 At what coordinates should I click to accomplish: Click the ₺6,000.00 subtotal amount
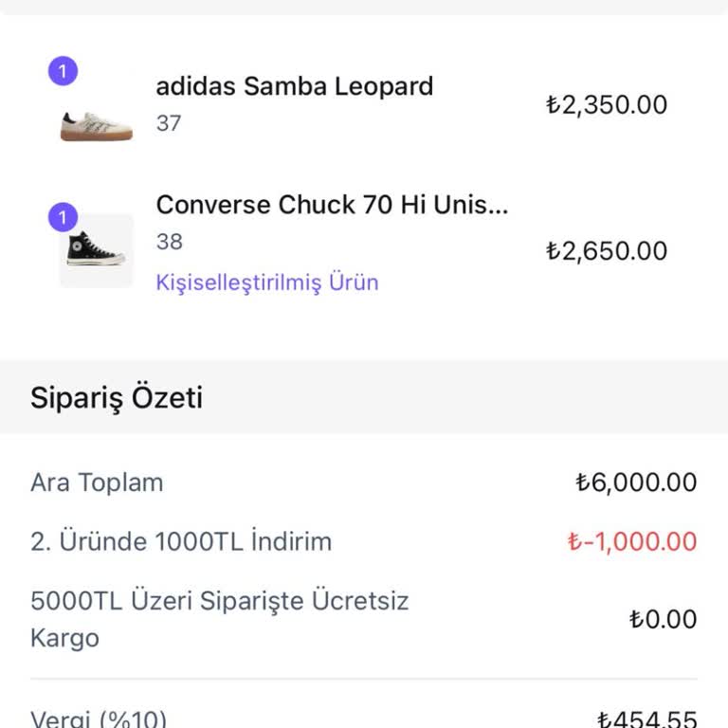point(636,482)
